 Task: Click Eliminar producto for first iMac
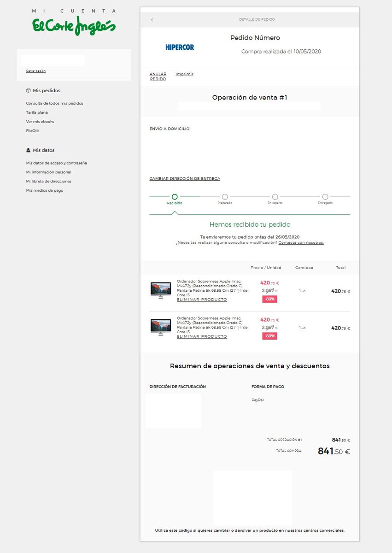tap(202, 300)
